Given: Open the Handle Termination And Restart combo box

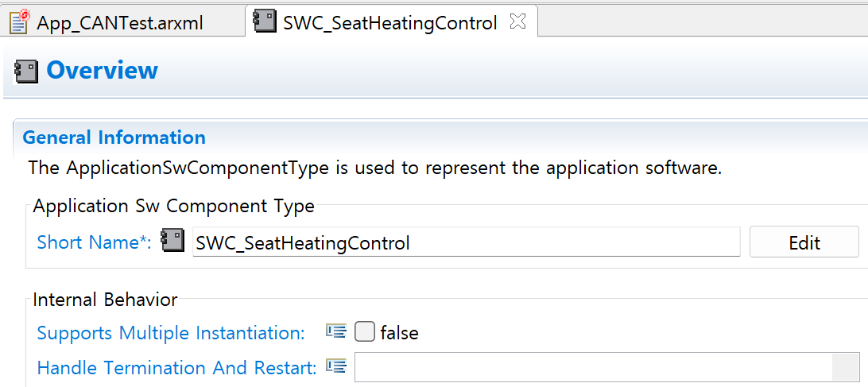Looking at the screenshot, I should pyautogui.click(x=606, y=367).
